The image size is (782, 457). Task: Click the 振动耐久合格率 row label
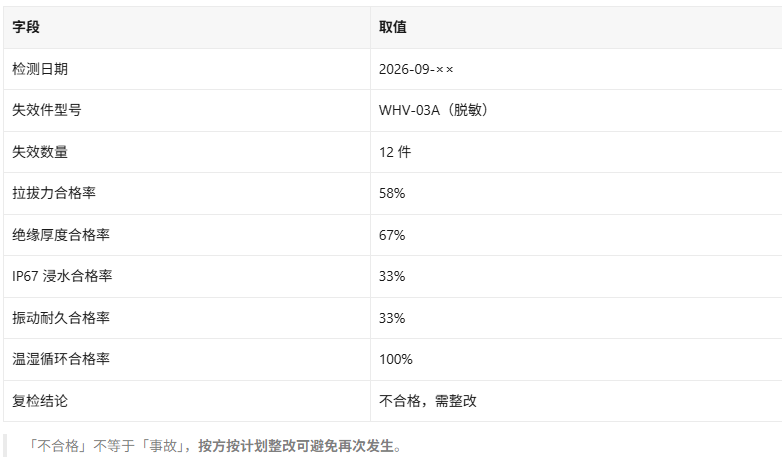click(x=61, y=318)
